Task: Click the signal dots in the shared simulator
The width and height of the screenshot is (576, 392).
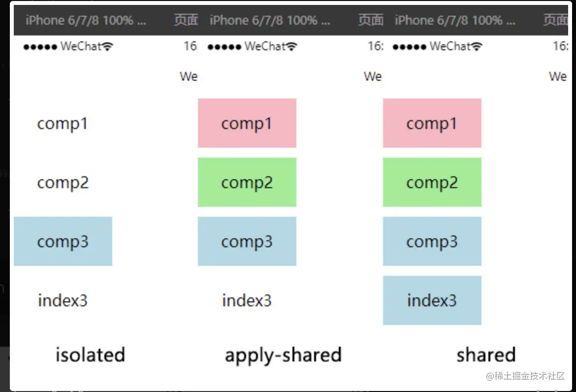Action: (410, 47)
